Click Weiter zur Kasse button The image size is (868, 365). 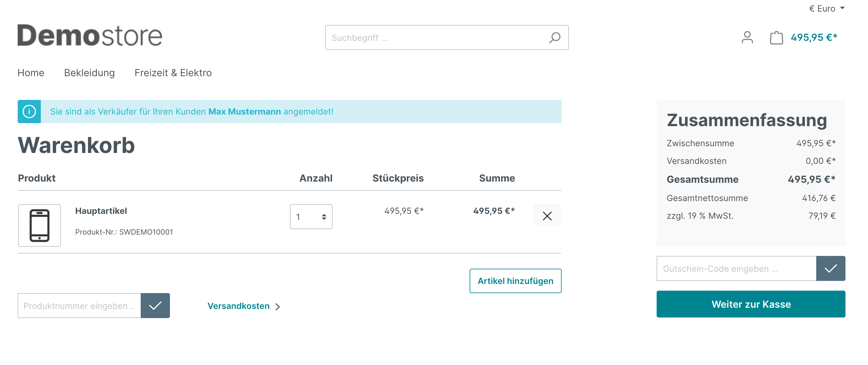tap(751, 304)
